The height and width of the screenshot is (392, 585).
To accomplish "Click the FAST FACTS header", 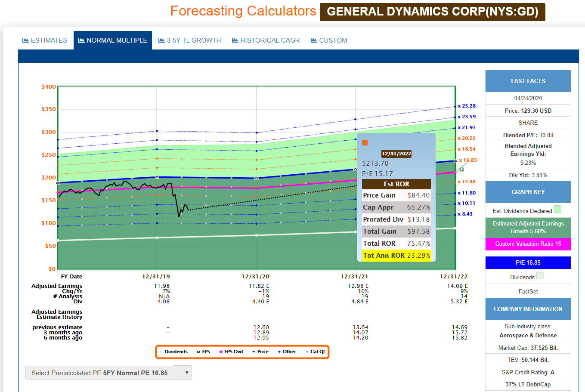I will click(528, 81).
